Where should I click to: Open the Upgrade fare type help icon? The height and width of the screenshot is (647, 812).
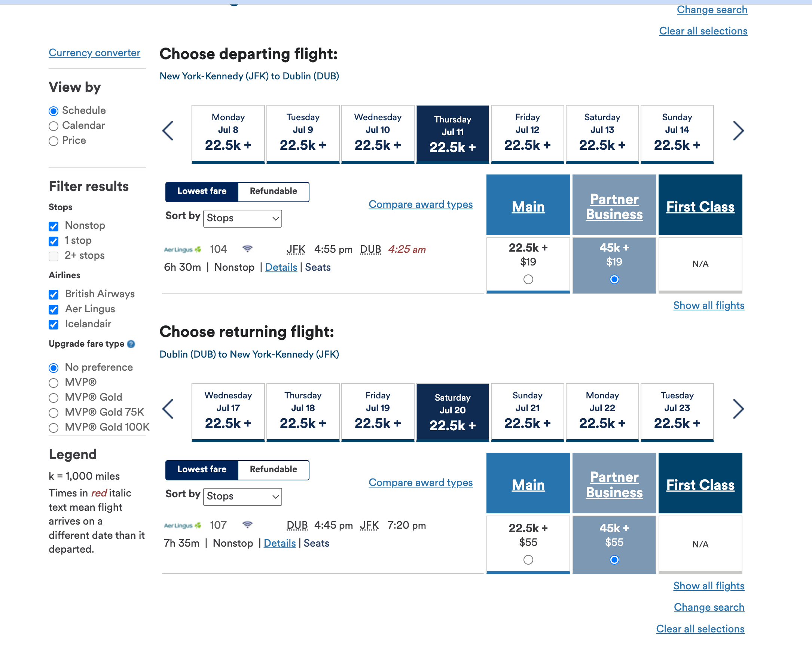tap(131, 344)
